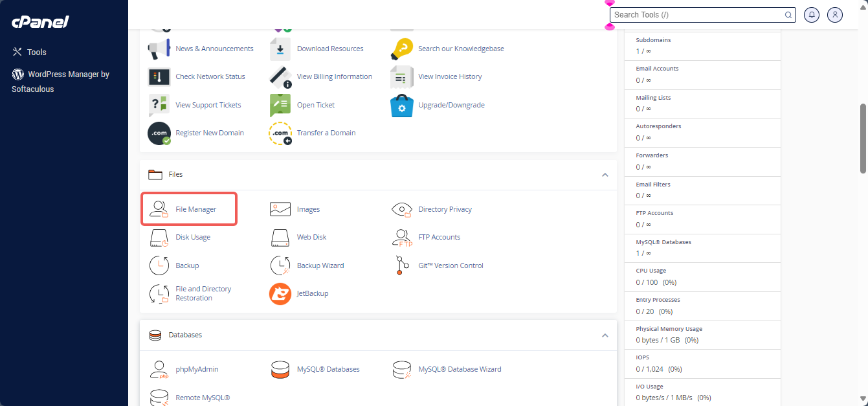Collapse the Files section
868x406 pixels.
coord(605,174)
